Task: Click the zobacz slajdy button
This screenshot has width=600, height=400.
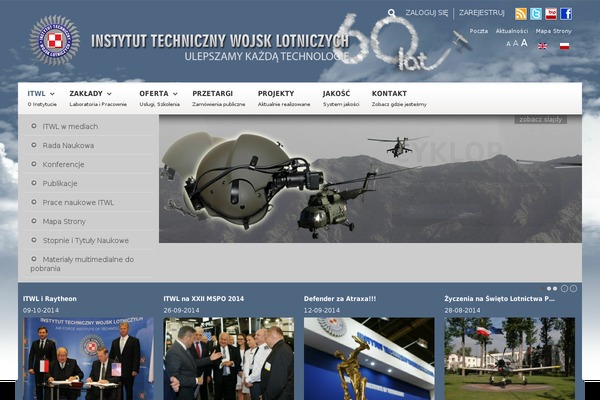Action: point(540,119)
